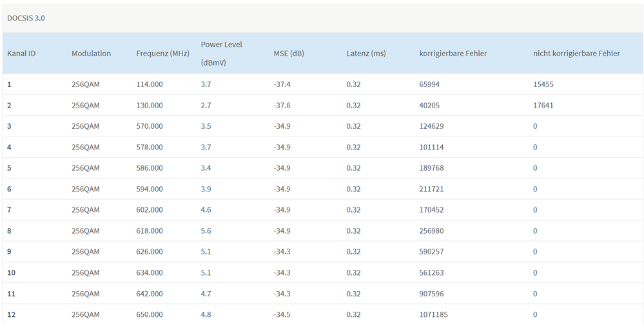Viewport: 644px width, 324px height.
Task: Select the correctable error count 590257
Action: 431,252
